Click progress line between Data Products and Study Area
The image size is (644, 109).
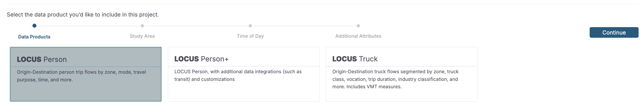click(88, 26)
